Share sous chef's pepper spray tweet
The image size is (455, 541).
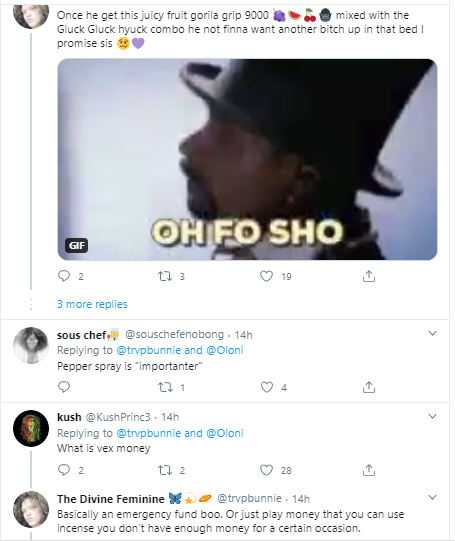[x=369, y=387]
